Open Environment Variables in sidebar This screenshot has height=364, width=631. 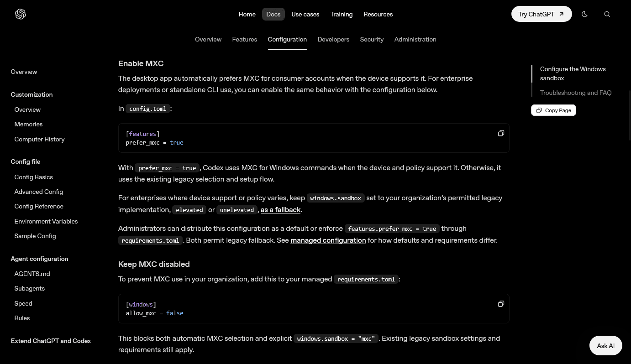pyautogui.click(x=46, y=222)
